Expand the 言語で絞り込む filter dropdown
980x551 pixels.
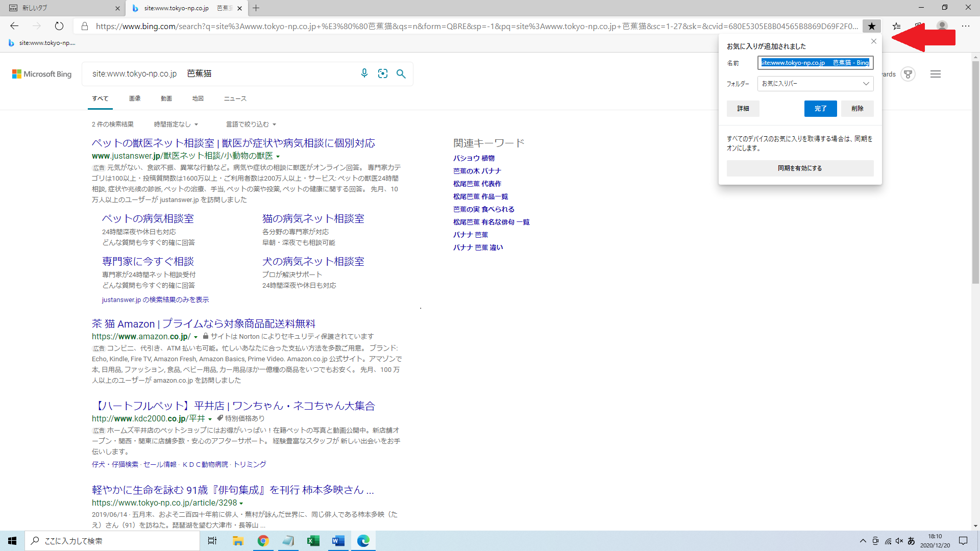[251, 124]
